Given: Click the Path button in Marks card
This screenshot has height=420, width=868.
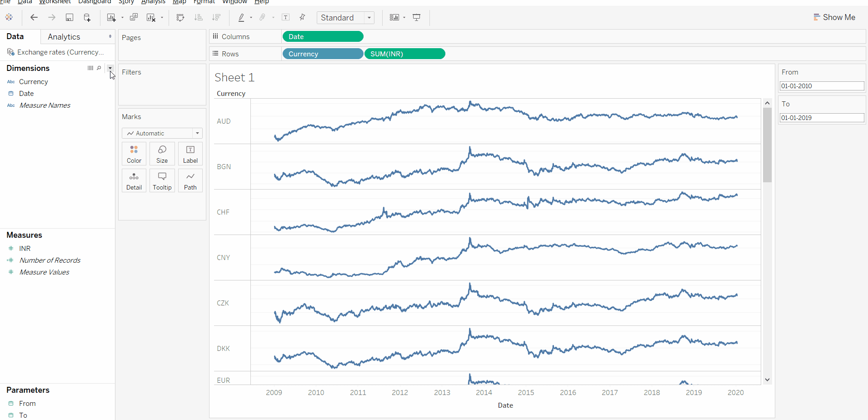Looking at the screenshot, I should pos(190,180).
